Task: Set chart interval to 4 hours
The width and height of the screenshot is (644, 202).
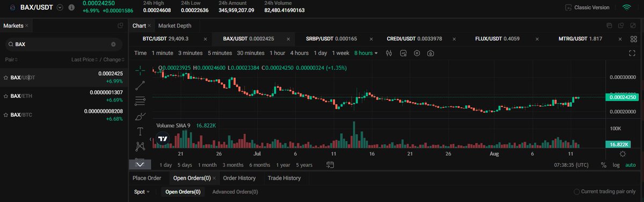Action: (299, 53)
